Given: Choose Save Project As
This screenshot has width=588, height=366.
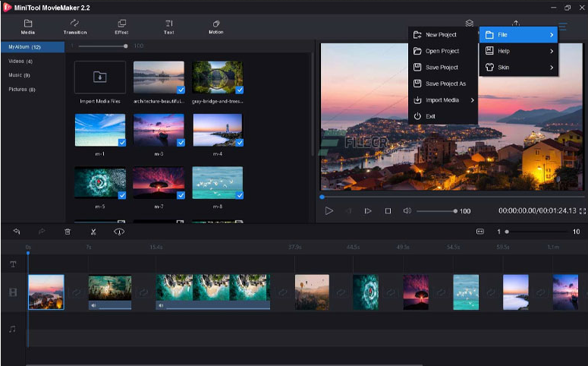Looking at the screenshot, I should (443, 84).
